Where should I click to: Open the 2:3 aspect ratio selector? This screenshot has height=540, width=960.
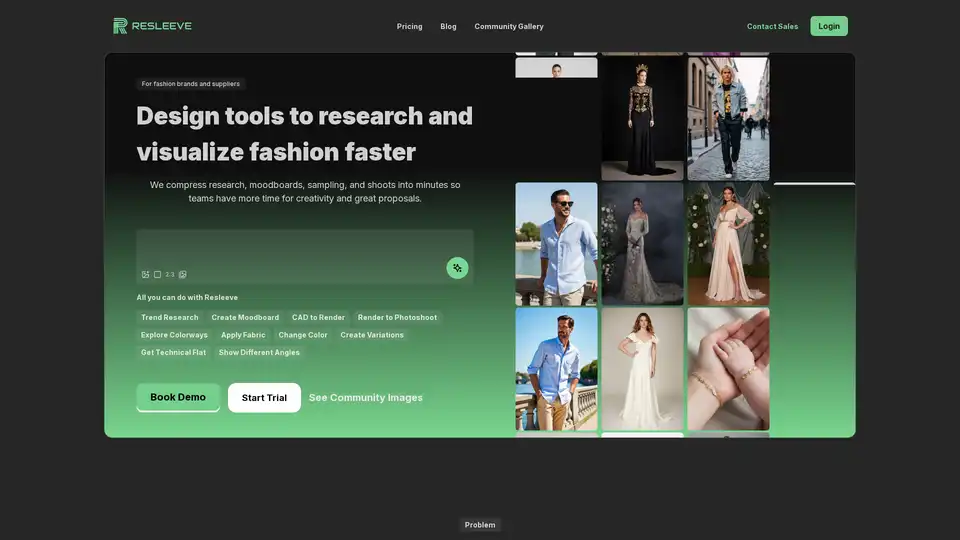pos(170,274)
